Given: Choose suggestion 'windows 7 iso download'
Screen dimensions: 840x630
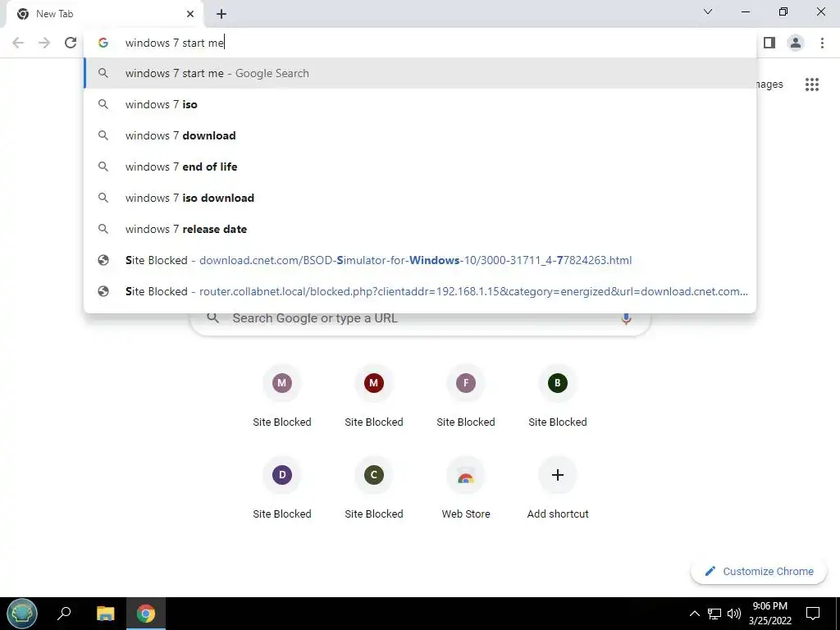Looking at the screenshot, I should pyautogui.click(x=421, y=198).
